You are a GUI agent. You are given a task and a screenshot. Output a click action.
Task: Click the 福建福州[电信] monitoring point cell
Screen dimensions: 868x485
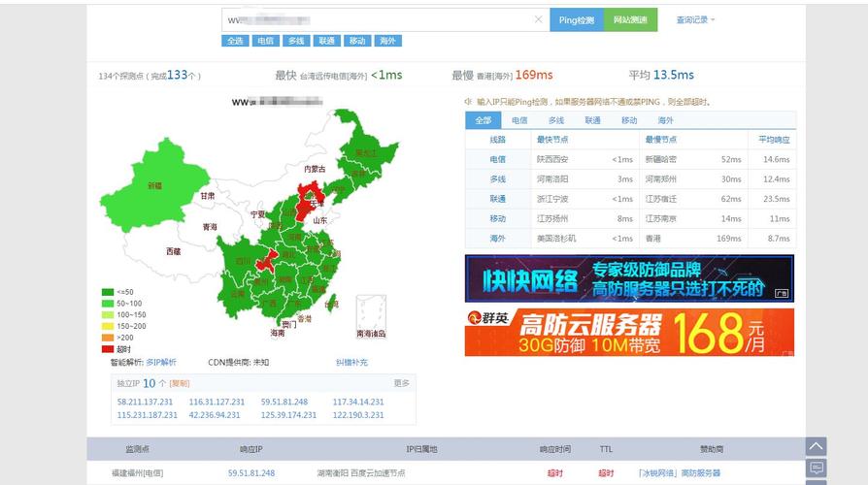tap(137, 473)
